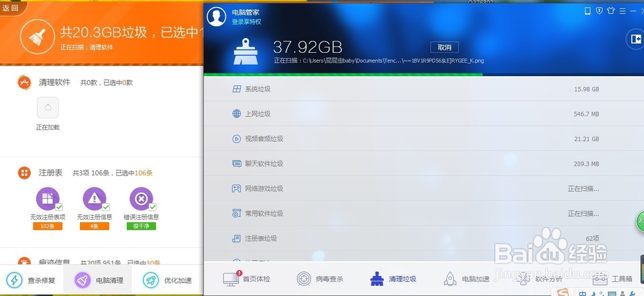Click the 注册表 section icon
644x296 pixels.
[24, 173]
